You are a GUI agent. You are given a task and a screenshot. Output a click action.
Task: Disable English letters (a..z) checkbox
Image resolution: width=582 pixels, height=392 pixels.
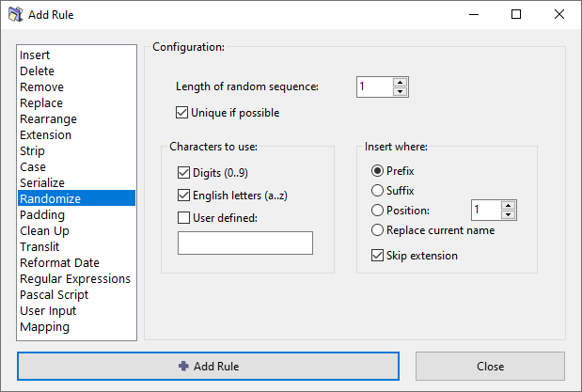(x=184, y=196)
